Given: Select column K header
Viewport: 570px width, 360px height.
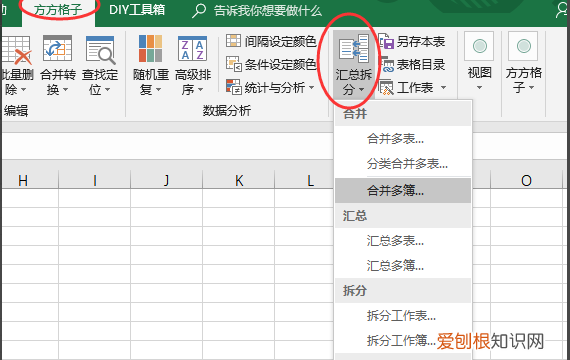Looking at the screenshot, I should click(x=238, y=180).
